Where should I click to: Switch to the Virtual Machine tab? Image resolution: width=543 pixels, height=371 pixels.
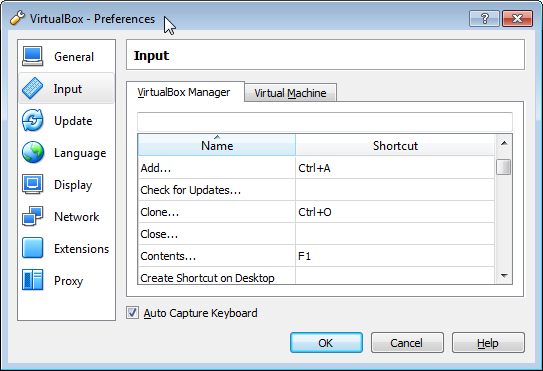[x=290, y=93]
